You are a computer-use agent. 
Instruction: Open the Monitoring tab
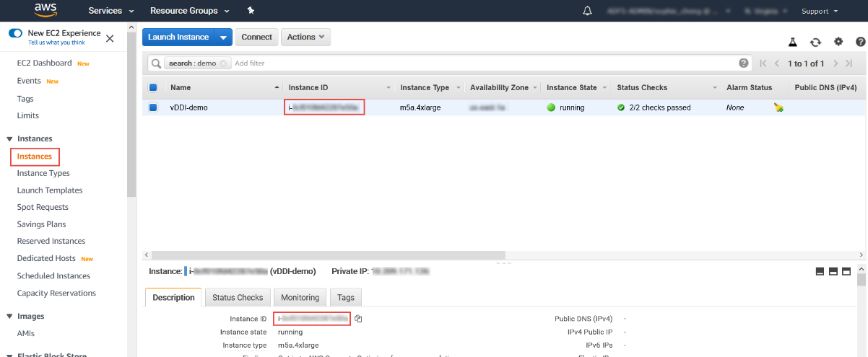pos(300,297)
